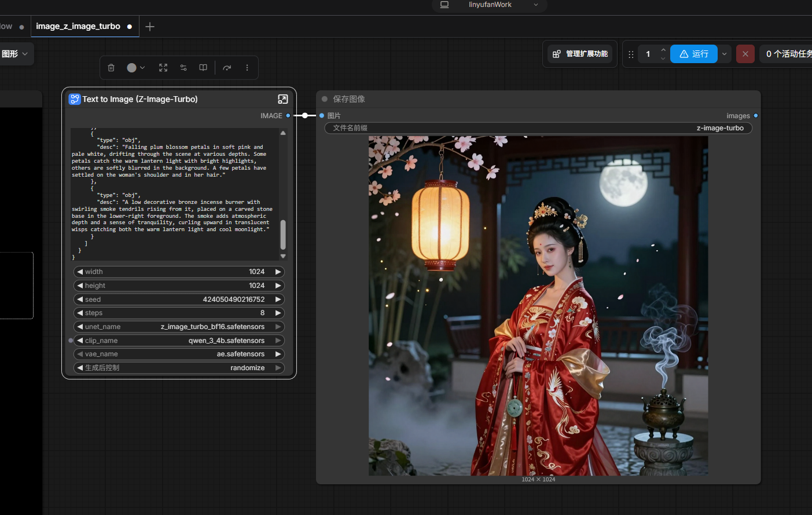The height and width of the screenshot is (515, 812).
Task: Open the node info book icon
Action: [x=203, y=68]
